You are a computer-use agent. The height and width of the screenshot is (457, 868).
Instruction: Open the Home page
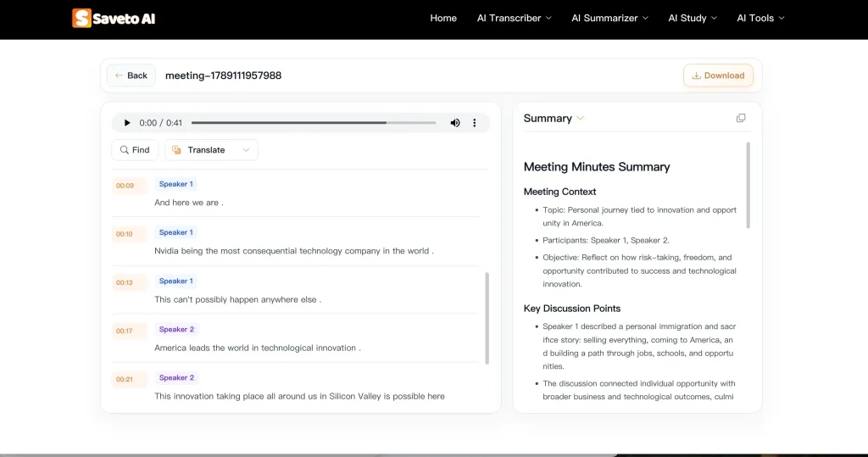point(443,19)
